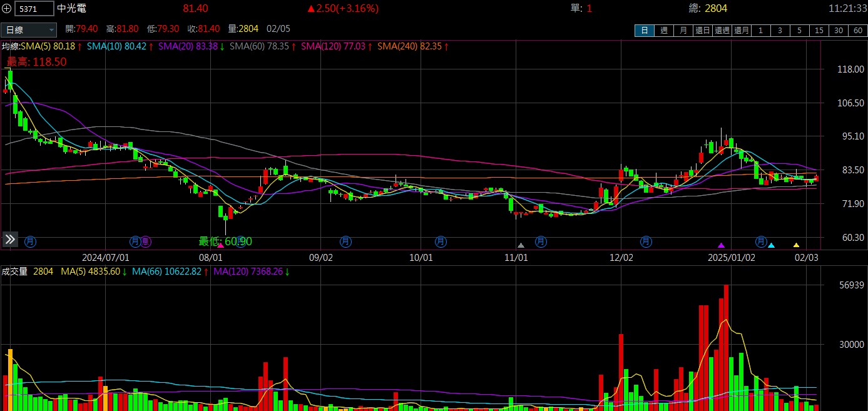Click the yellow triangle marker near 02/03
Screen dimensions: 868x411
[796, 245]
